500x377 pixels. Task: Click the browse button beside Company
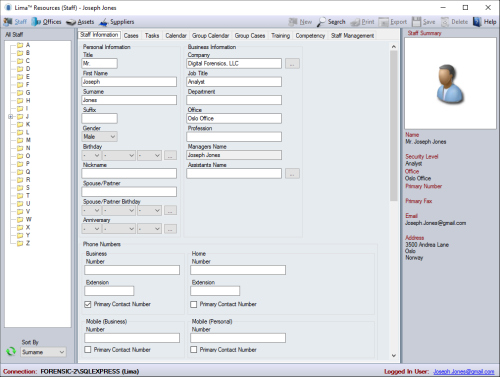pos(292,64)
